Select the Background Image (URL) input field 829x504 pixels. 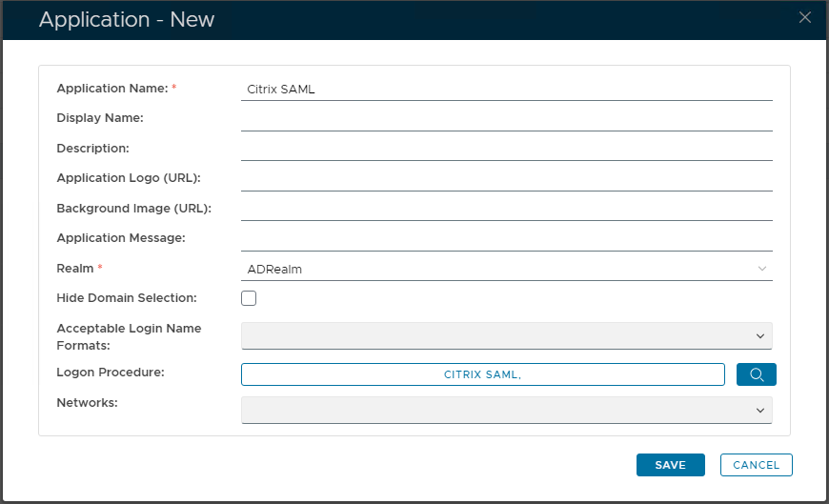(506, 209)
